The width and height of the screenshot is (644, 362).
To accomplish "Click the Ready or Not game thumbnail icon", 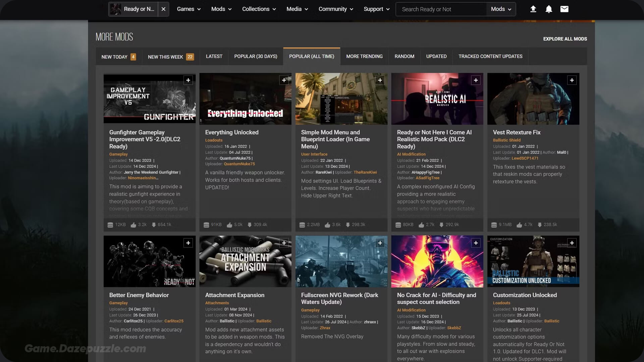I will (116, 9).
